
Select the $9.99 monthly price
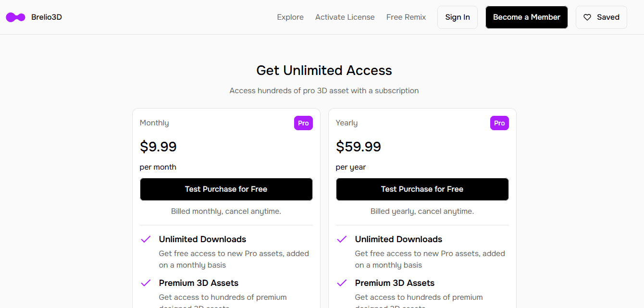pyautogui.click(x=158, y=147)
